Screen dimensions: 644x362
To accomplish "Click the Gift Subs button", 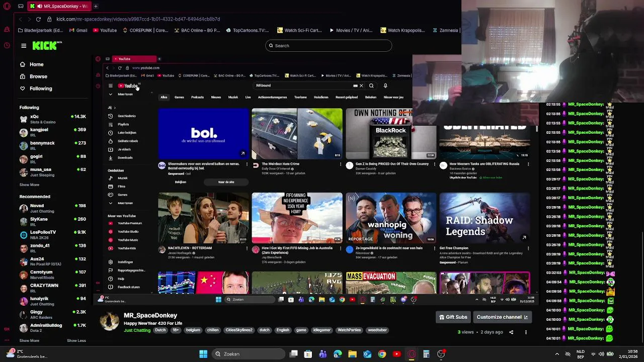I will coord(453,317).
